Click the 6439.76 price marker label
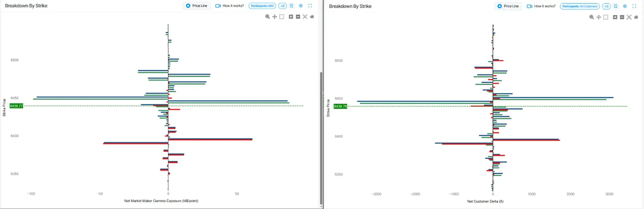 coord(341,106)
